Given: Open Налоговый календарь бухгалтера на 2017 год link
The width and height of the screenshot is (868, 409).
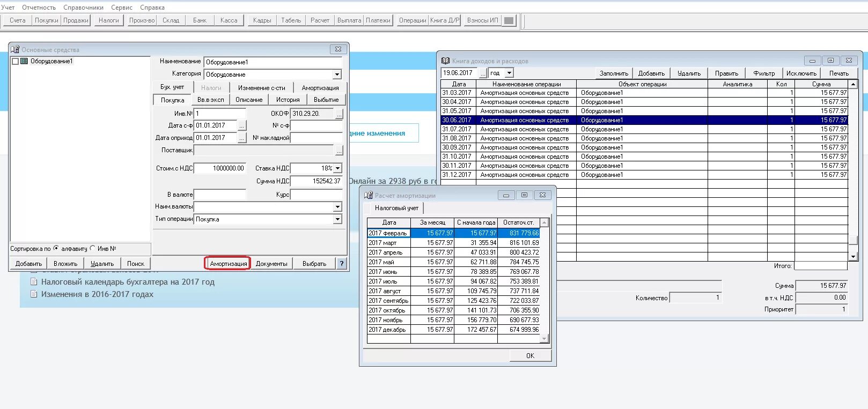Looking at the screenshot, I should click(x=128, y=282).
